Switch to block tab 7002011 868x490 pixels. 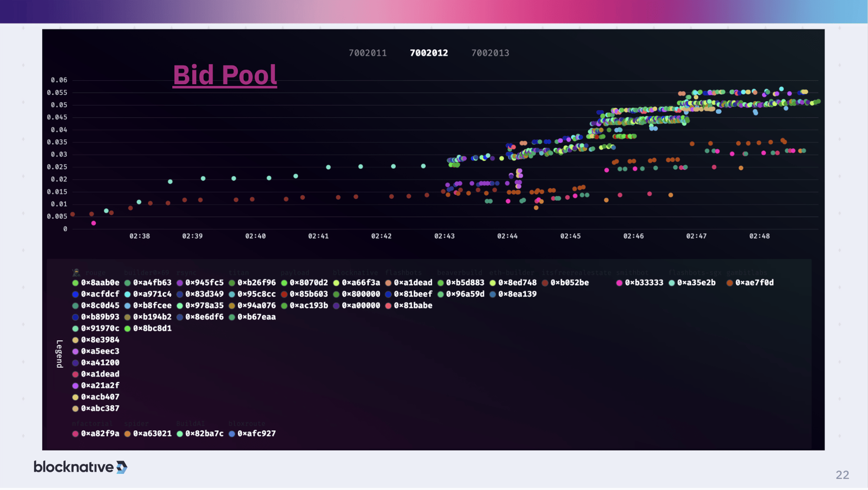click(368, 53)
